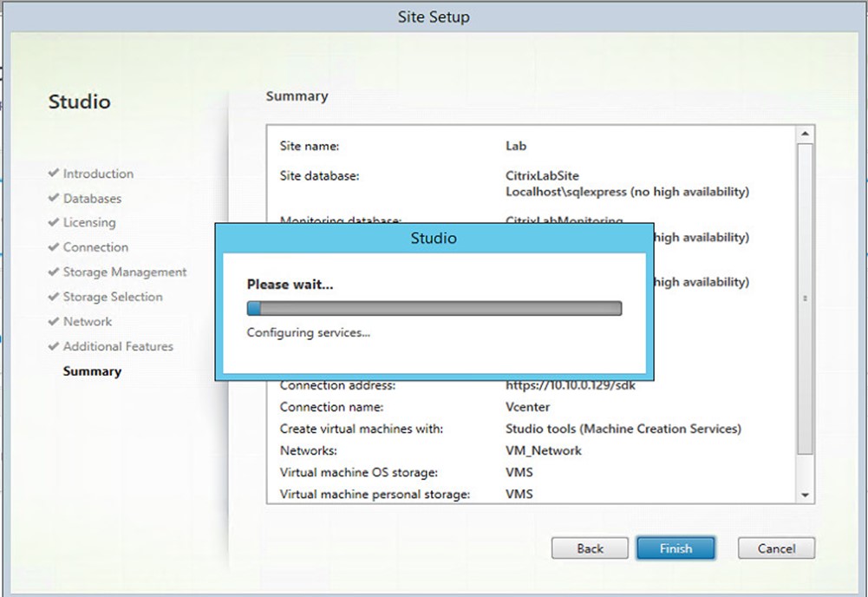The height and width of the screenshot is (597, 868).
Task: Click checkmark icon next to Databases
Action: click(54, 198)
